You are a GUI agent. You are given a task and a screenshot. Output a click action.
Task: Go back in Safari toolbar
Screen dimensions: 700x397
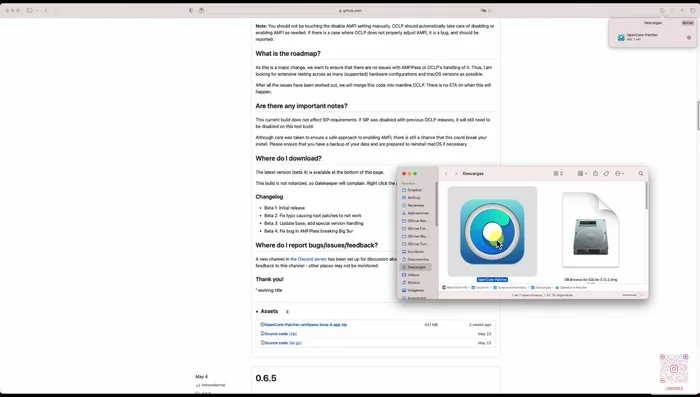point(46,10)
